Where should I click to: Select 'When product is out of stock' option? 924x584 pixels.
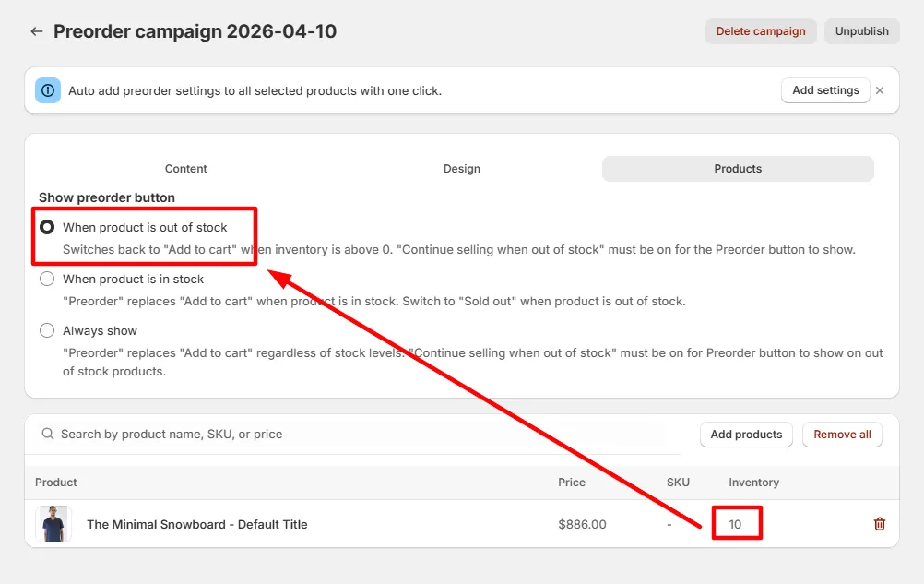[47, 227]
